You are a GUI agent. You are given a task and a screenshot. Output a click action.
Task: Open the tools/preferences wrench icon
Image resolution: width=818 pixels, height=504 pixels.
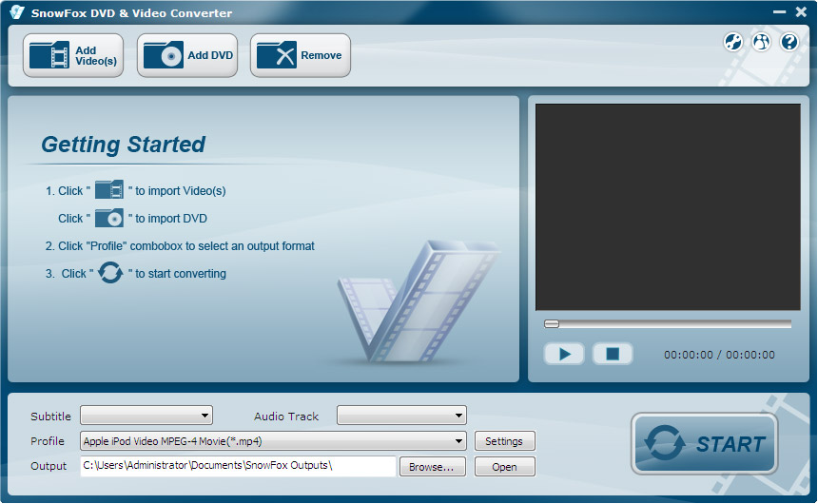point(733,42)
